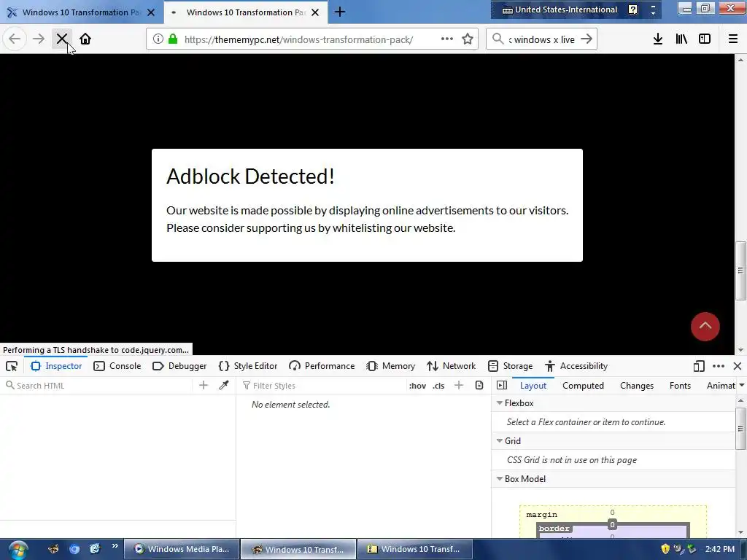747x560 pixels.
Task: Click the Search HTML field
Action: [x=98, y=386]
